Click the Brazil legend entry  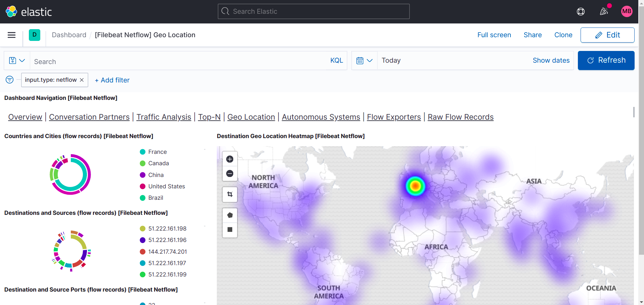(152, 198)
